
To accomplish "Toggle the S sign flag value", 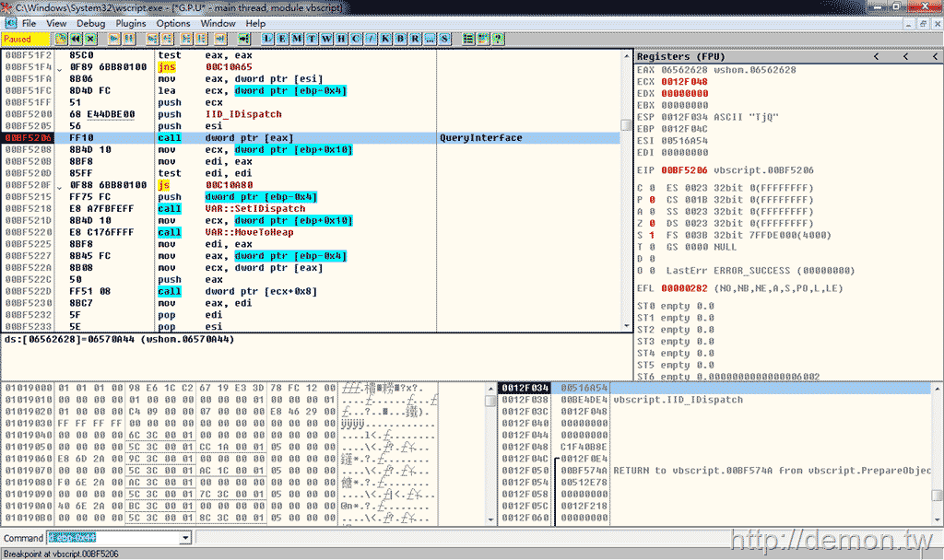I will point(653,235).
